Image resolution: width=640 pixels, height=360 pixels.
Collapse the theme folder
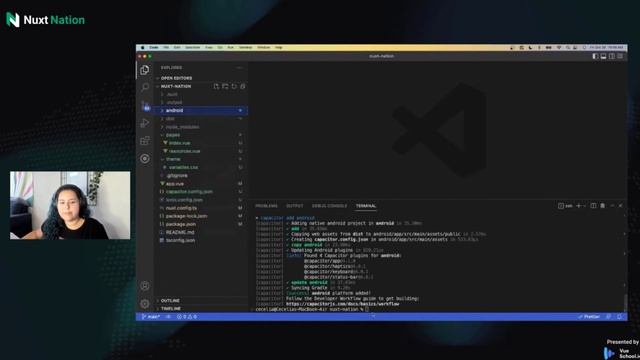pyautogui.click(x=200, y=159)
